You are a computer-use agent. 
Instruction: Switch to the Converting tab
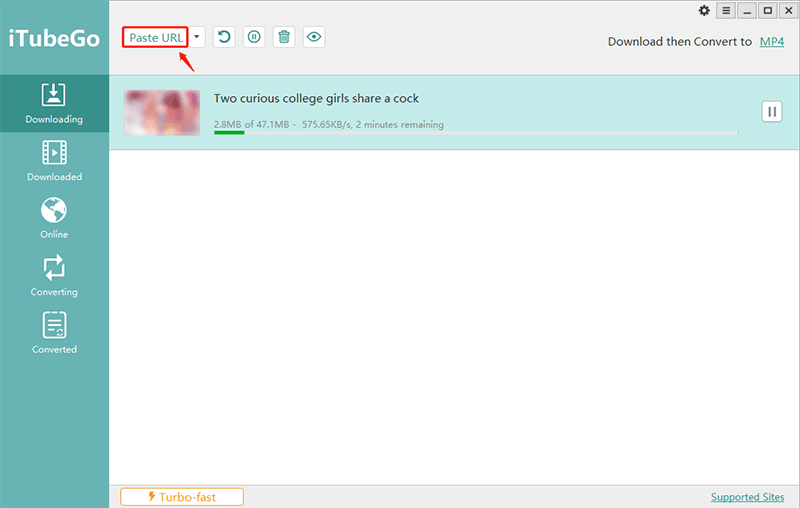(x=54, y=276)
